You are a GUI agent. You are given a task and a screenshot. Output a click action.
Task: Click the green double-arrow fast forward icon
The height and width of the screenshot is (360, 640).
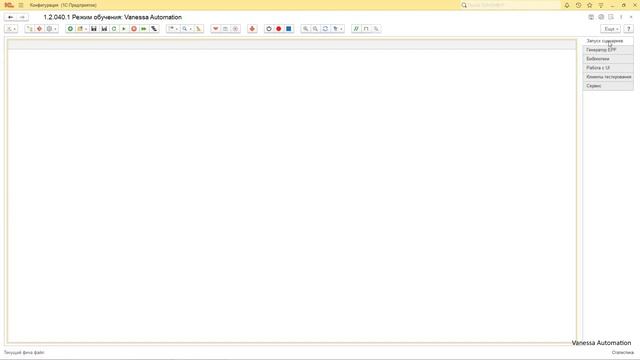(x=144, y=29)
